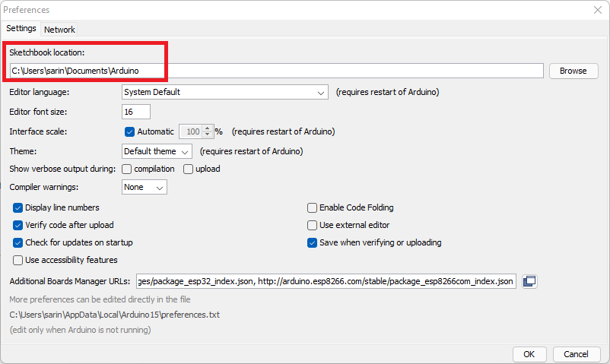Disable Display line numbers checkbox

[18, 207]
